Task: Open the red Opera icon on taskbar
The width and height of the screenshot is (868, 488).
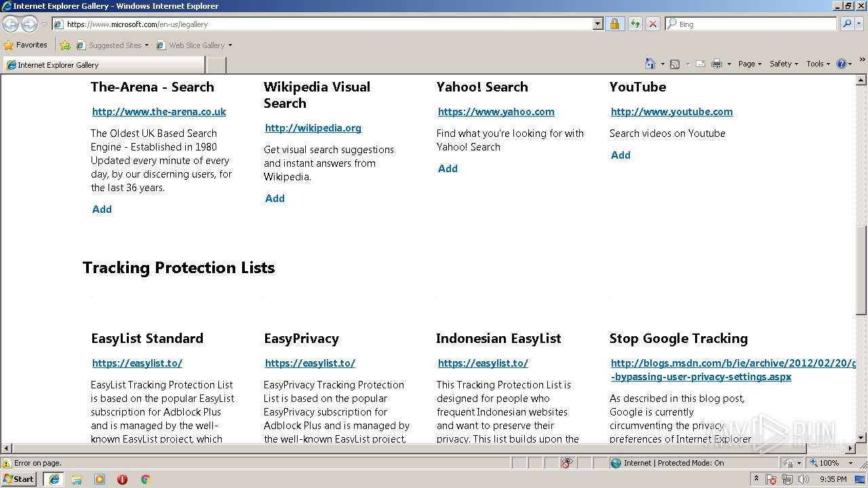Action: click(x=122, y=479)
